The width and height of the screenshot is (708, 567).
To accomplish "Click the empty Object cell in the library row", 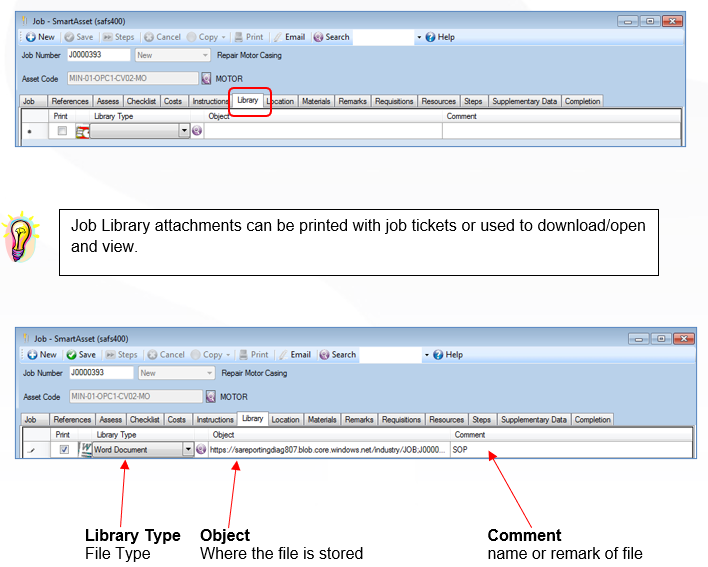I will pyautogui.click(x=323, y=131).
